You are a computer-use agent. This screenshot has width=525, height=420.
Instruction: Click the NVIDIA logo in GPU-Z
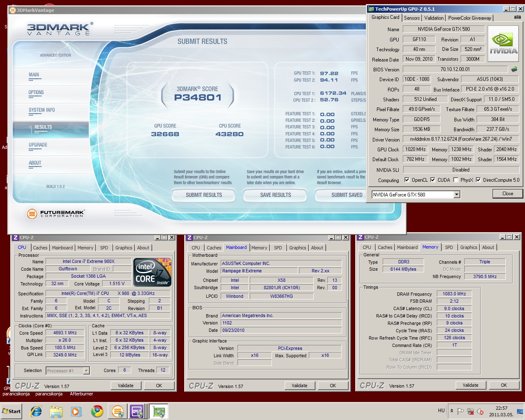click(503, 43)
